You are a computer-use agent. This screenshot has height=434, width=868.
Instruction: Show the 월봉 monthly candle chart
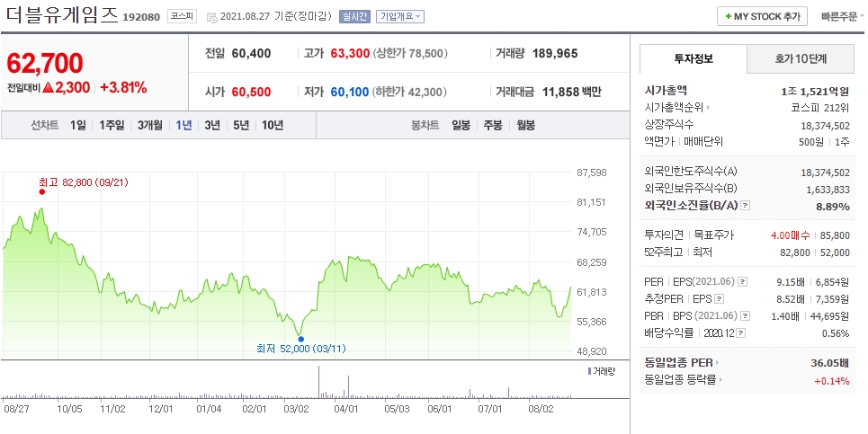(x=526, y=126)
